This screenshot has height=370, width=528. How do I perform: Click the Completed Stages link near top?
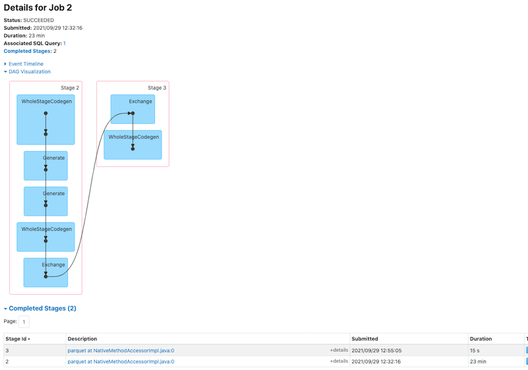(x=28, y=51)
